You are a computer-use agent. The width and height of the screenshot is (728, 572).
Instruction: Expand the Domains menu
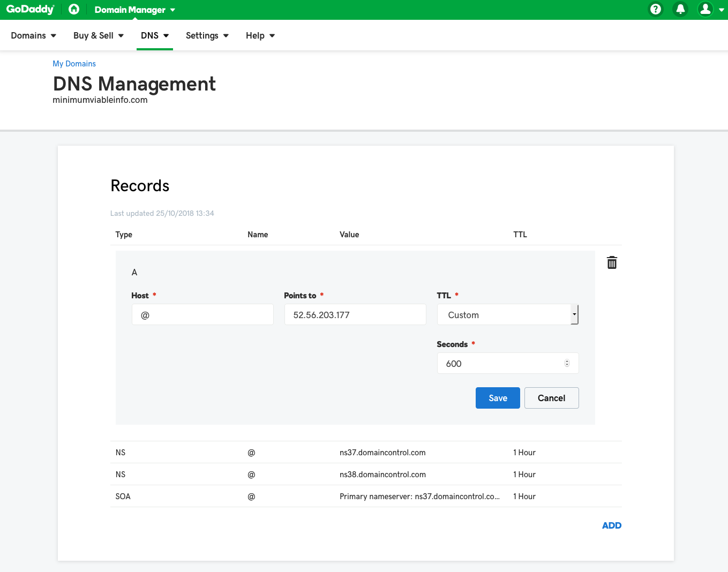tap(33, 35)
